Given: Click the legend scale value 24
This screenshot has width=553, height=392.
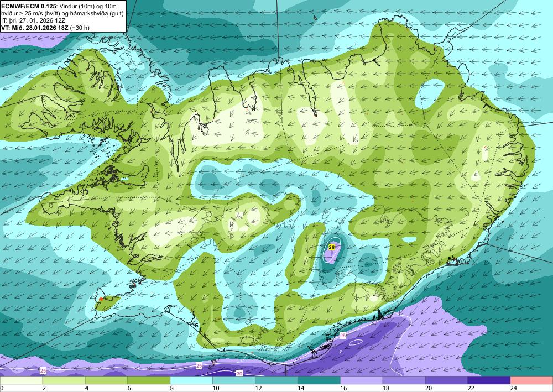Looking at the screenshot, I should pos(514,388).
